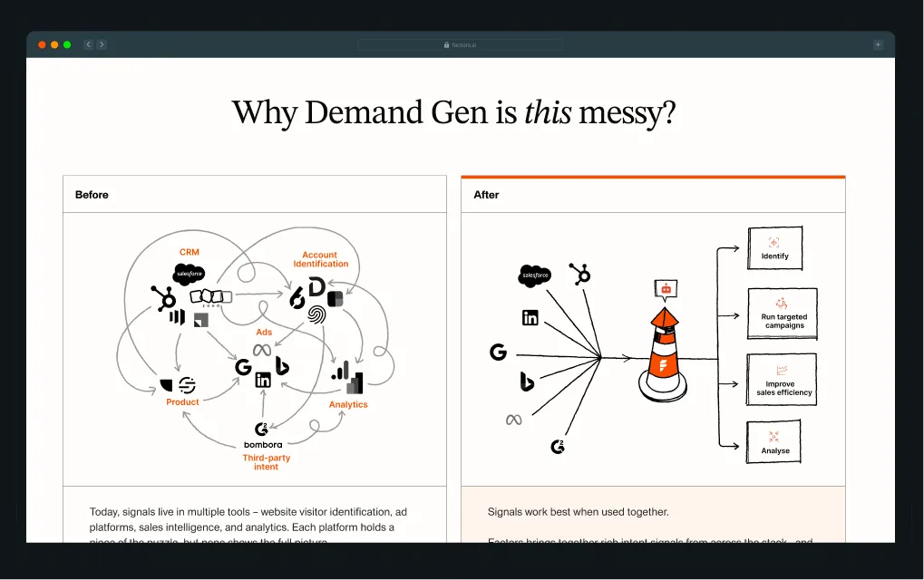924x580 pixels.
Task: Click the Improve sales efficiency box
Action: click(x=782, y=380)
